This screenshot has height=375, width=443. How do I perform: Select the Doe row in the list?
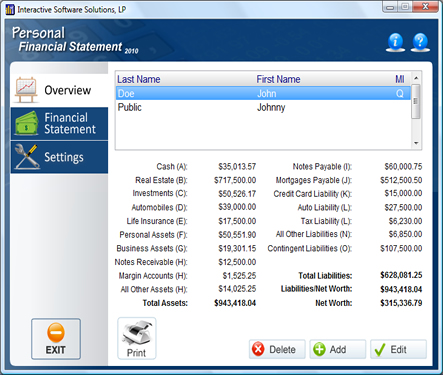[263, 93]
